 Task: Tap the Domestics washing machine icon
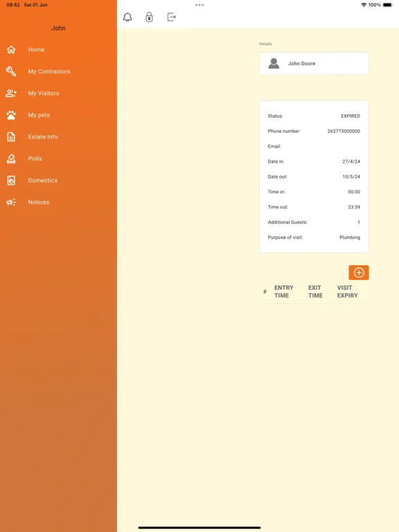click(x=11, y=180)
